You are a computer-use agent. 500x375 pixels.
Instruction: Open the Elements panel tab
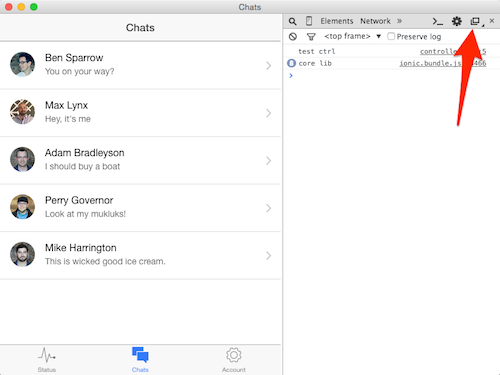337,21
